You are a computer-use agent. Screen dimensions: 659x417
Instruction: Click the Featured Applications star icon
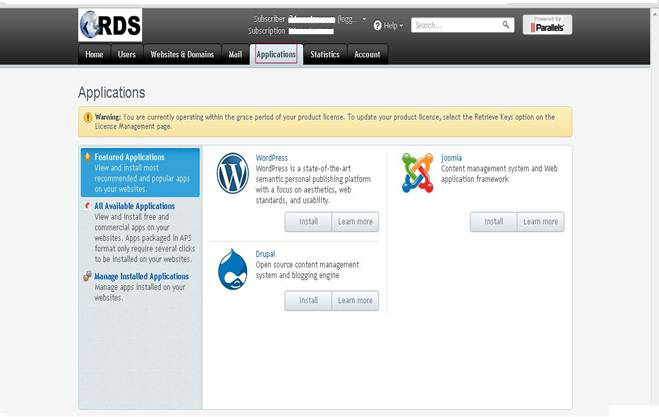pyautogui.click(x=87, y=157)
